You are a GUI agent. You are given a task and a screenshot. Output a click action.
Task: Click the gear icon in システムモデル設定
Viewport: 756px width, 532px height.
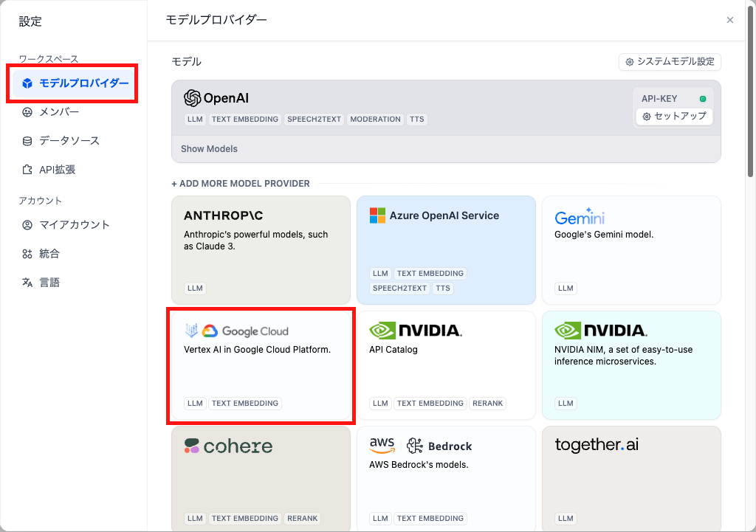[629, 62]
